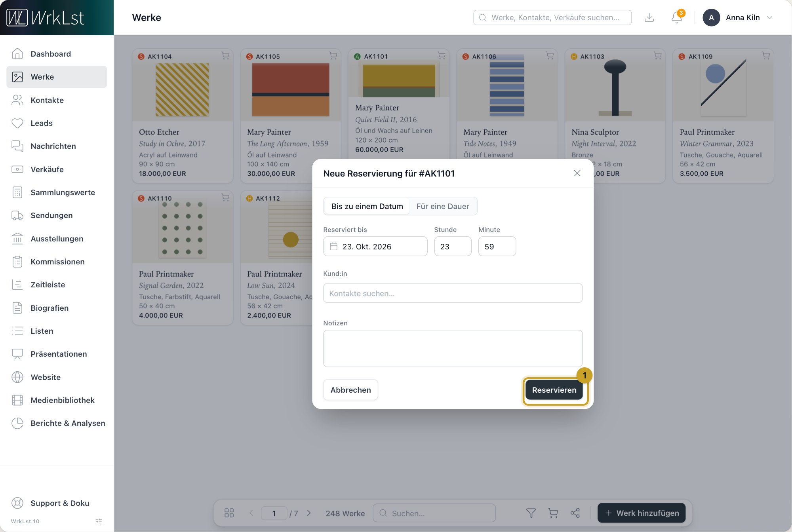
Task: Click the Reservieren button
Action: pos(554,390)
